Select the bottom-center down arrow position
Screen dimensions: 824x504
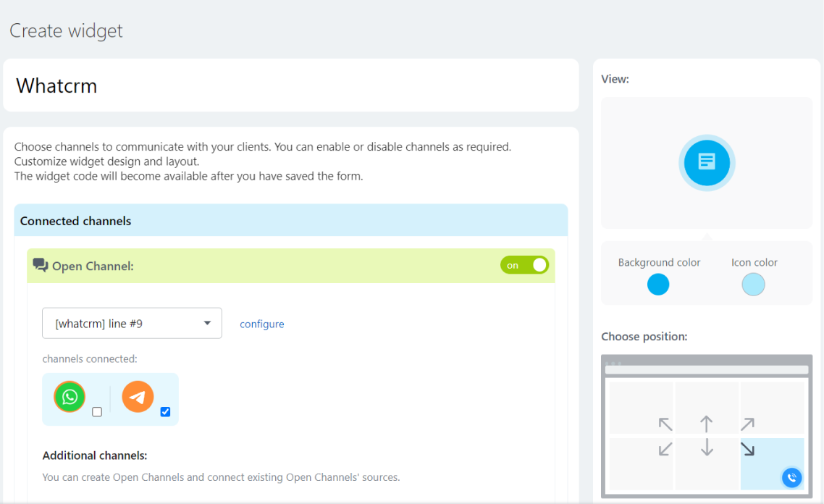coord(707,449)
